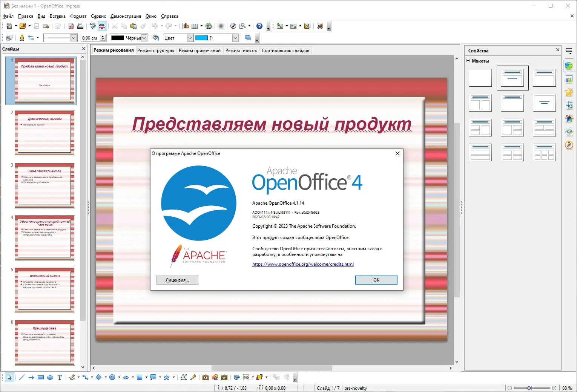
Task: Click OK in the About dialog
Action: tap(376, 280)
